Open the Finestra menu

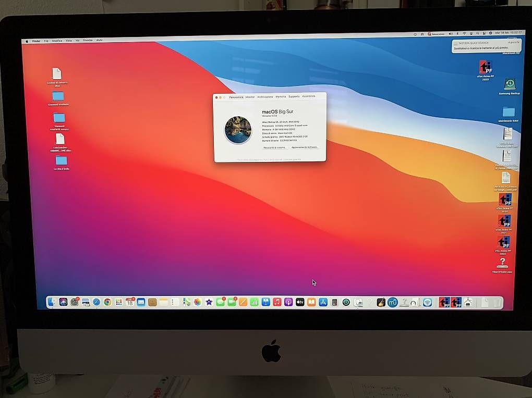88,40
